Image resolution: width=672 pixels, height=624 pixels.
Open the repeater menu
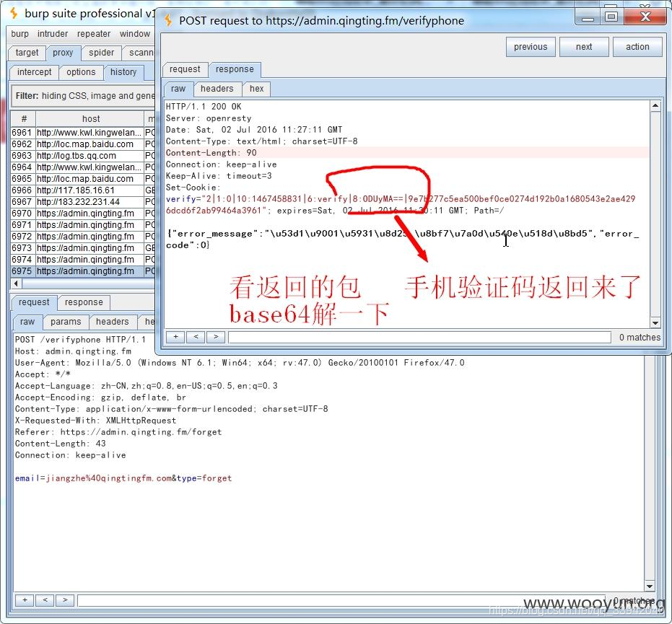(94, 34)
